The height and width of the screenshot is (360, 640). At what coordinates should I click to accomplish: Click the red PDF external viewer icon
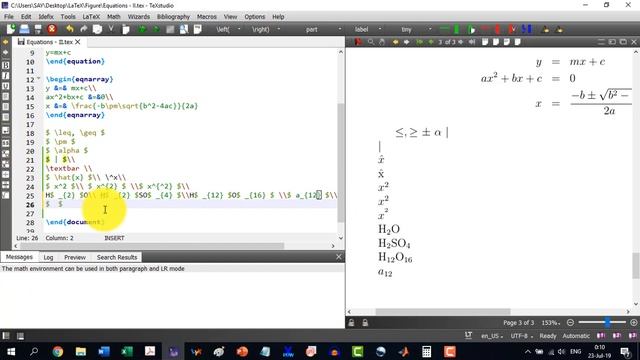(x=359, y=42)
